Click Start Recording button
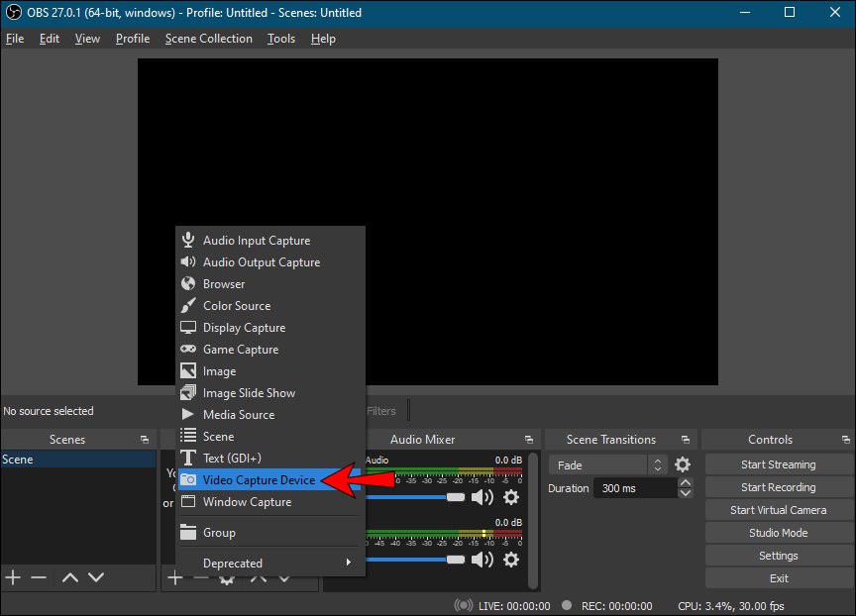Viewport: 856px width, 616px height. [x=778, y=487]
